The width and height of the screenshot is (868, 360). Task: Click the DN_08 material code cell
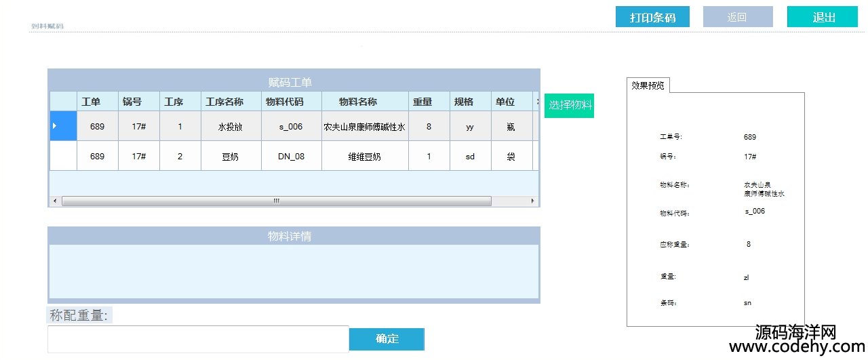click(x=291, y=157)
